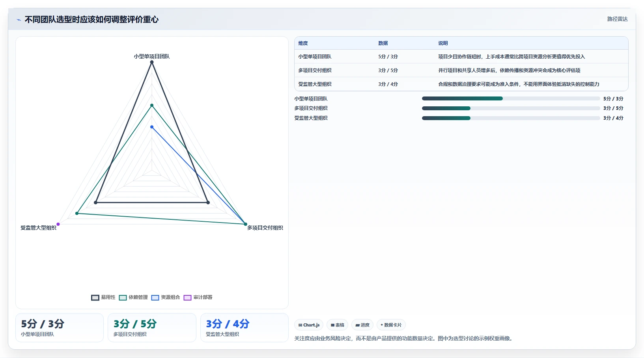This screenshot has width=644, height=358.
Task: Click the title icon beside 不同团队选型时应该如何调整评价重心
Action: click(19, 20)
